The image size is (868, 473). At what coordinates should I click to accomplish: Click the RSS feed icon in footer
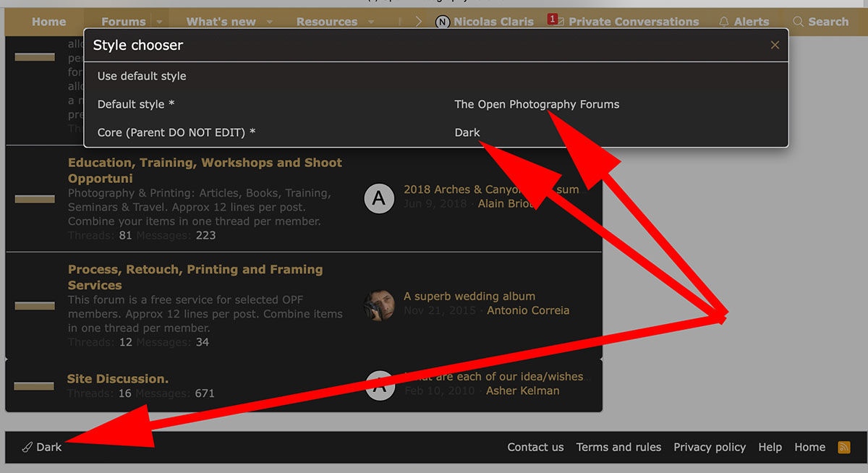pos(844,447)
